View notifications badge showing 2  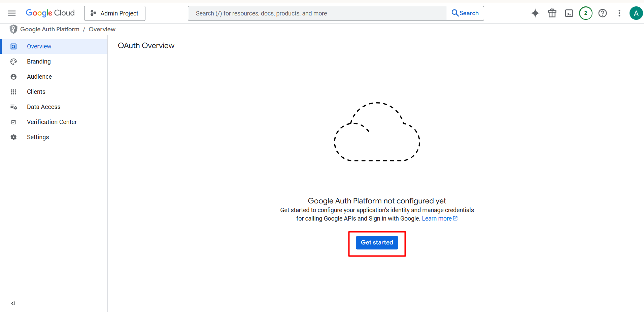(x=586, y=13)
